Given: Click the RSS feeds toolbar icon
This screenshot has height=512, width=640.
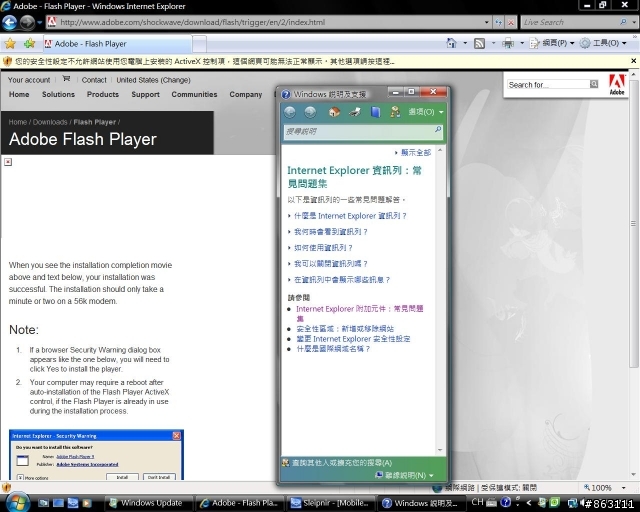Looking at the screenshot, I should [479, 43].
